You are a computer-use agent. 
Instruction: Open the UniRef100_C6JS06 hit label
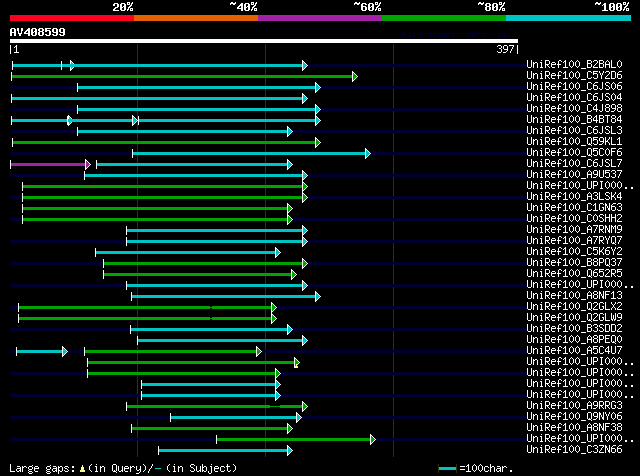574,87
